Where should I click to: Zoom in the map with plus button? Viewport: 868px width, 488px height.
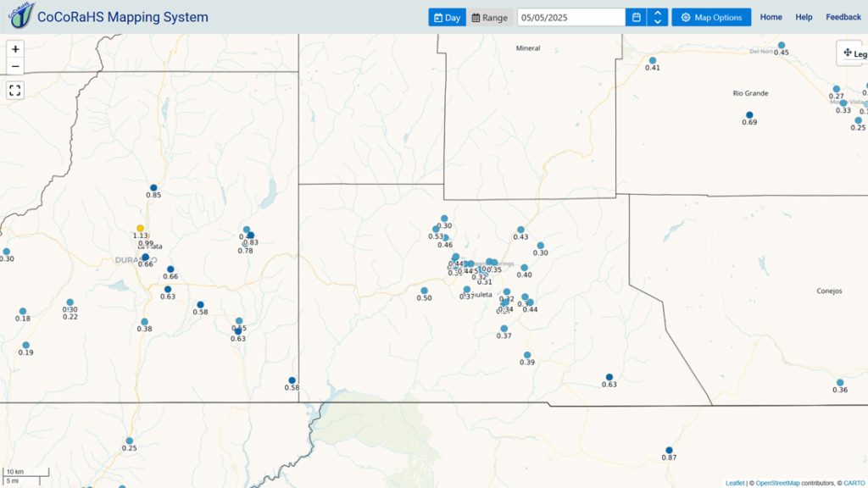click(15, 49)
